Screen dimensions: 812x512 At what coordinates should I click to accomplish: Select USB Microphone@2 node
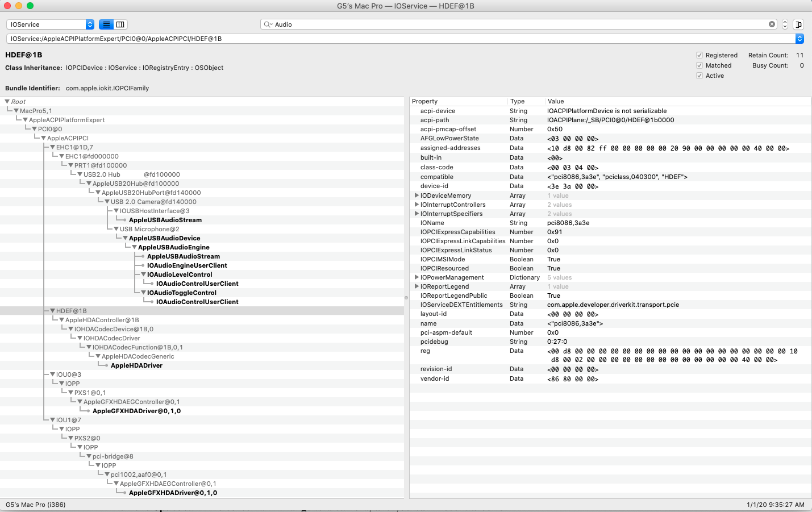click(149, 229)
